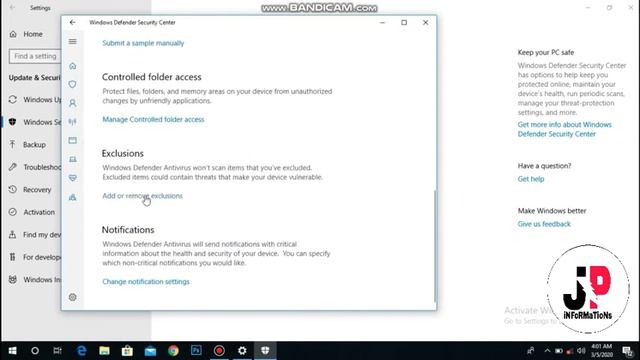
Task: Open Family options sidebar icon
Action: click(x=73, y=197)
